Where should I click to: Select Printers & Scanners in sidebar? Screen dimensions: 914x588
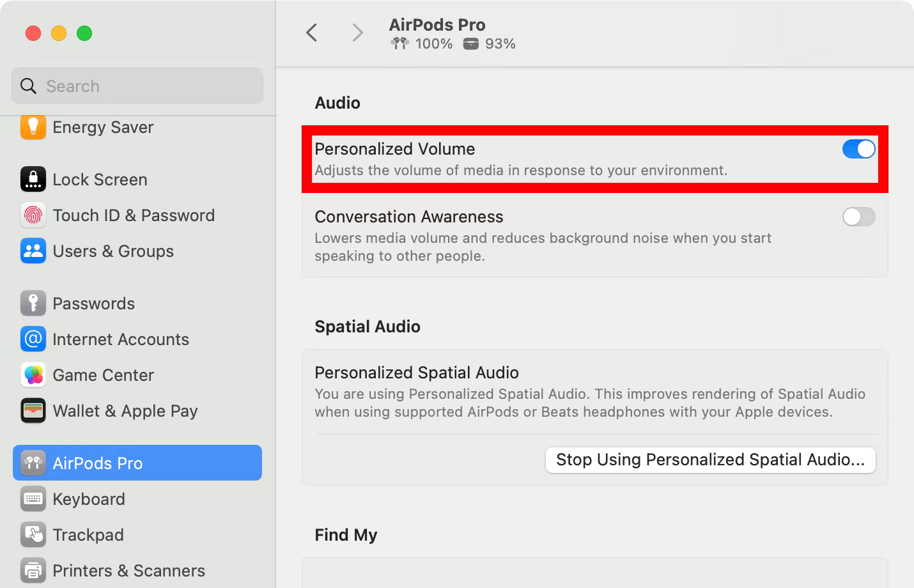[x=33, y=570]
